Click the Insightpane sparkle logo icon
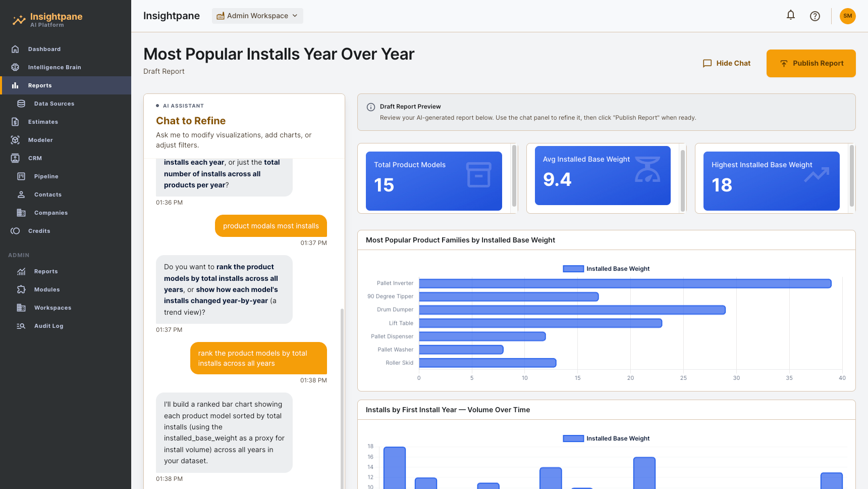Screen dimensions: 868x489 pos(19,20)
